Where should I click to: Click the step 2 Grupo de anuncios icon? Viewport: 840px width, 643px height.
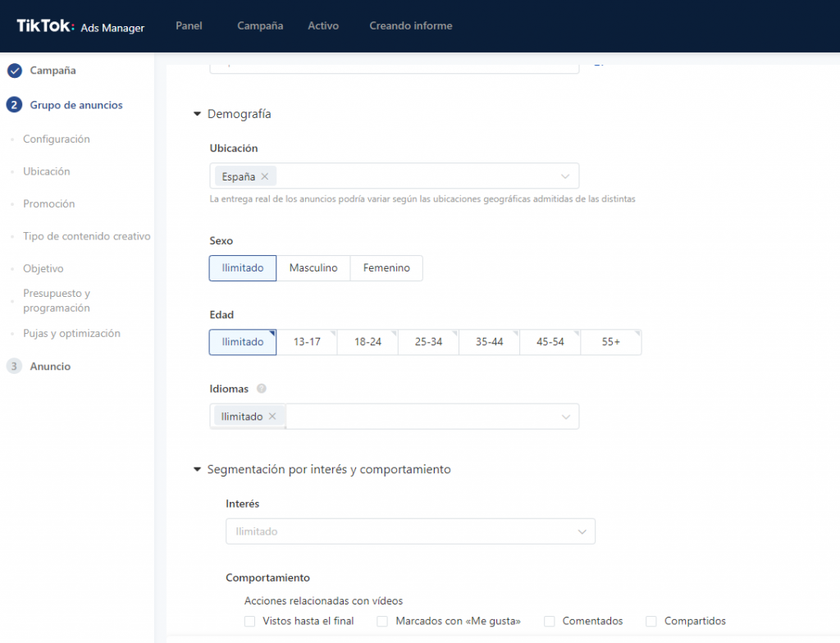click(14, 105)
